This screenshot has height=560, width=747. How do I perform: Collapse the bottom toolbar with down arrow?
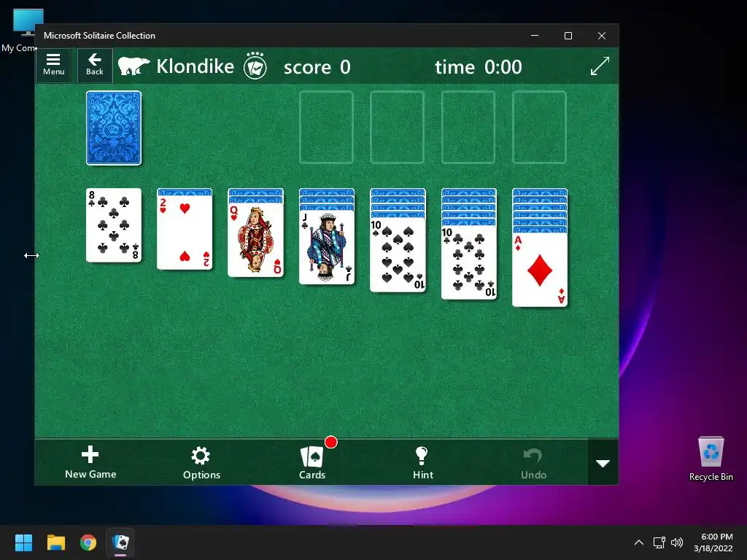click(x=603, y=463)
